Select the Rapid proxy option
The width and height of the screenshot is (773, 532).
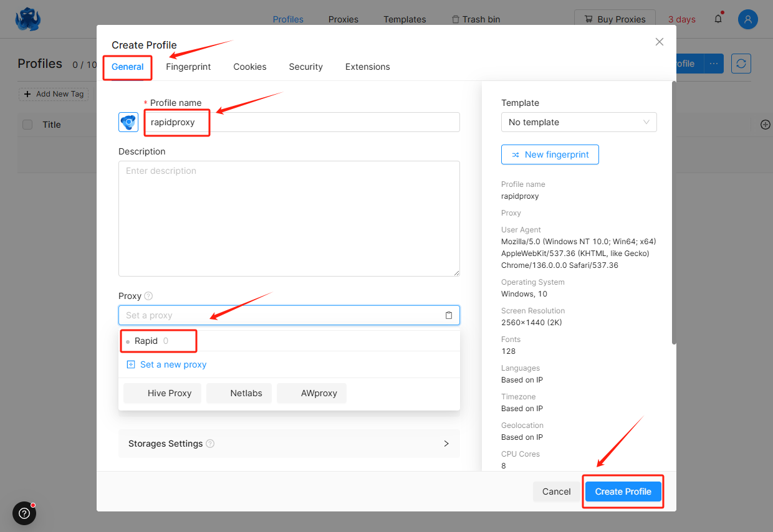(146, 341)
